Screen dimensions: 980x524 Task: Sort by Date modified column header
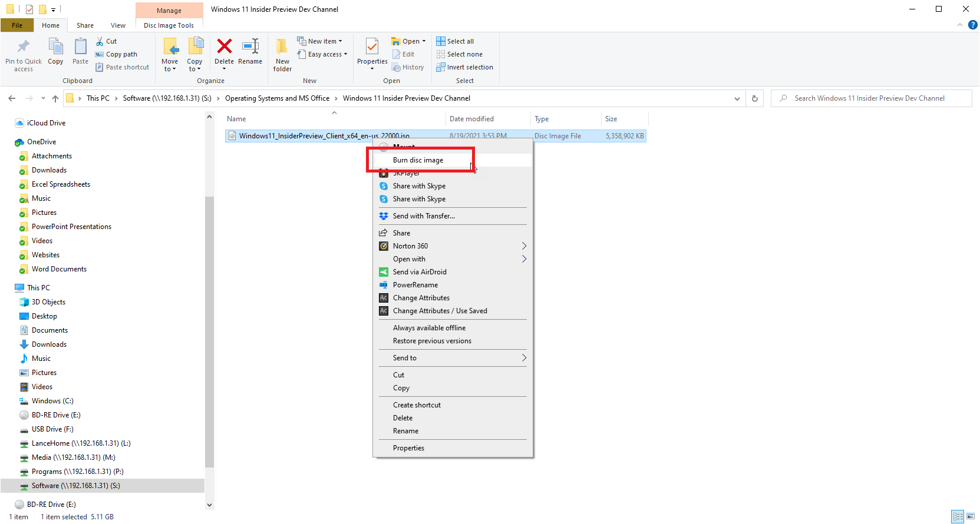[x=487, y=119]
